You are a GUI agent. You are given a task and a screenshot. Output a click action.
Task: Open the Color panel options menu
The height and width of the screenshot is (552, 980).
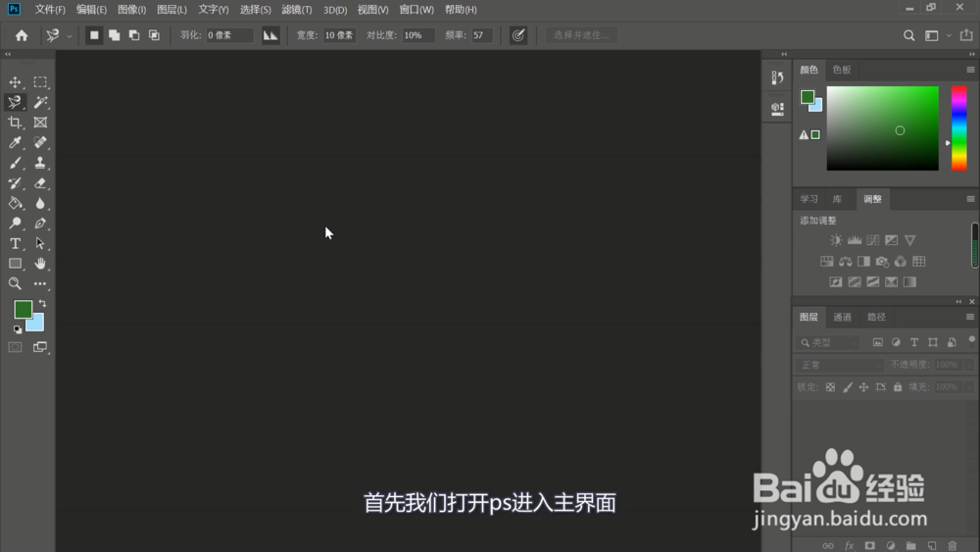click(x=970, y=70)
